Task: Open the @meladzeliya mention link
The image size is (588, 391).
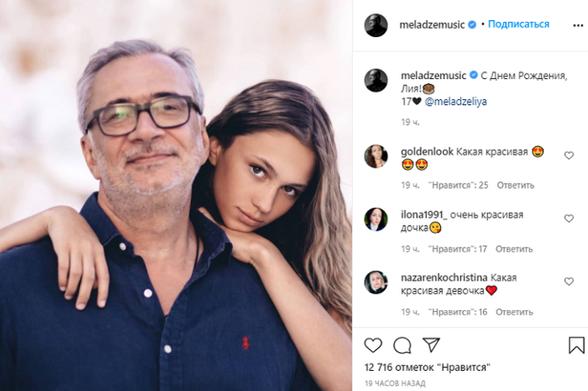Action: [x=455, y=102]
